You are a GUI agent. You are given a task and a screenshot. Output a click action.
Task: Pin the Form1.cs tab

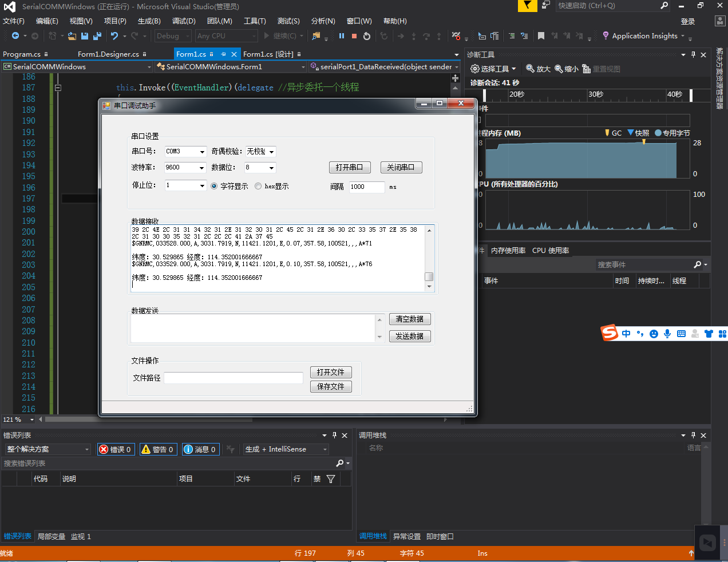[x=223, y=54]
